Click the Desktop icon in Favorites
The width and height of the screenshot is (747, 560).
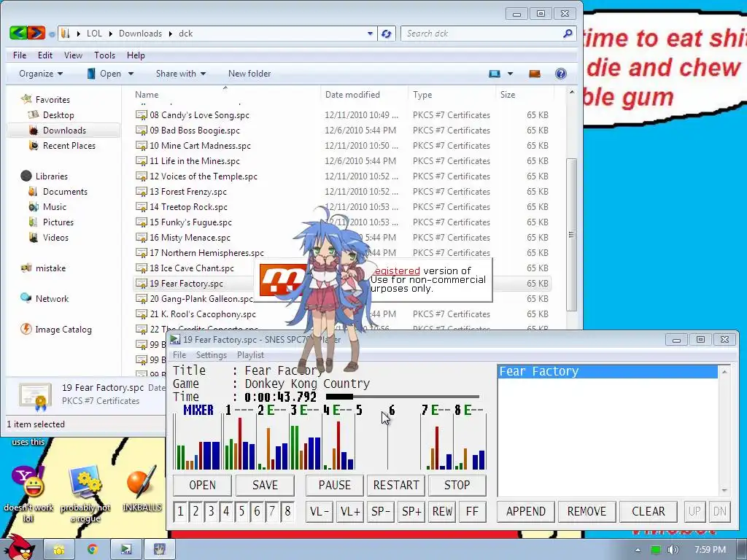coord(34,114)
